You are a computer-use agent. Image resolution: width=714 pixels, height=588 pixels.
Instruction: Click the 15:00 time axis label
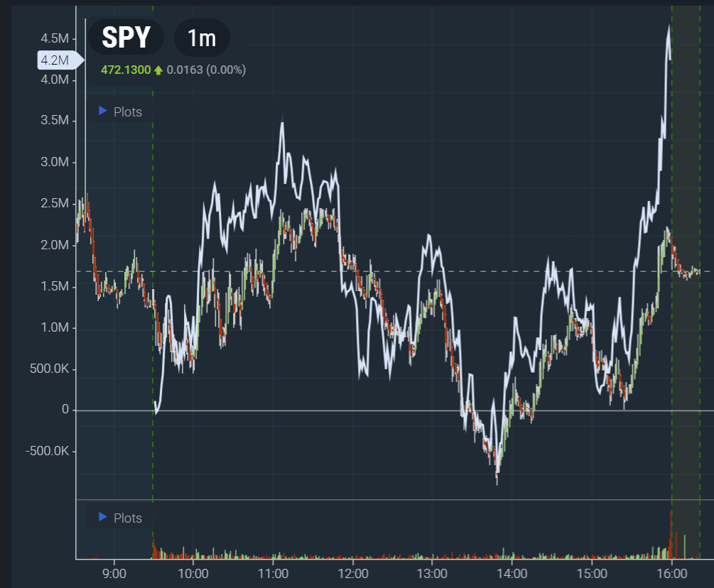(592, 573)
